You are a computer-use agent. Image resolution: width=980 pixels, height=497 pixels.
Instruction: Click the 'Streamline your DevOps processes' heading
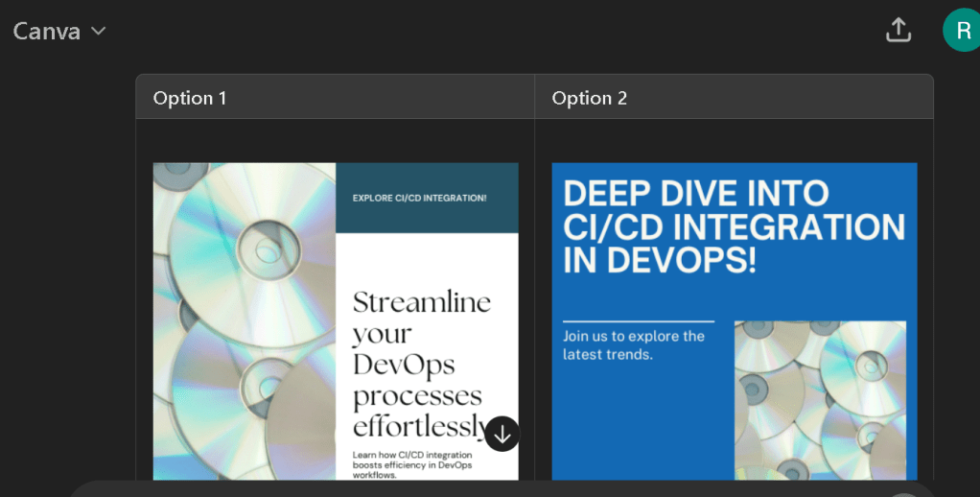[x=423, y=364]
